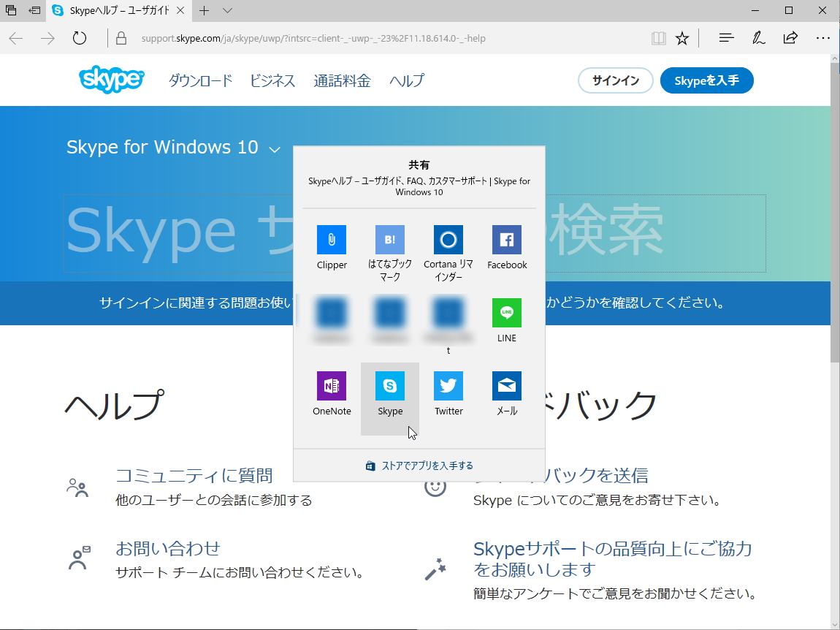Click the Skypeを入手 button
Viewport: 840px width, 630px height.
pyautogui.click(x=706, y=80)
